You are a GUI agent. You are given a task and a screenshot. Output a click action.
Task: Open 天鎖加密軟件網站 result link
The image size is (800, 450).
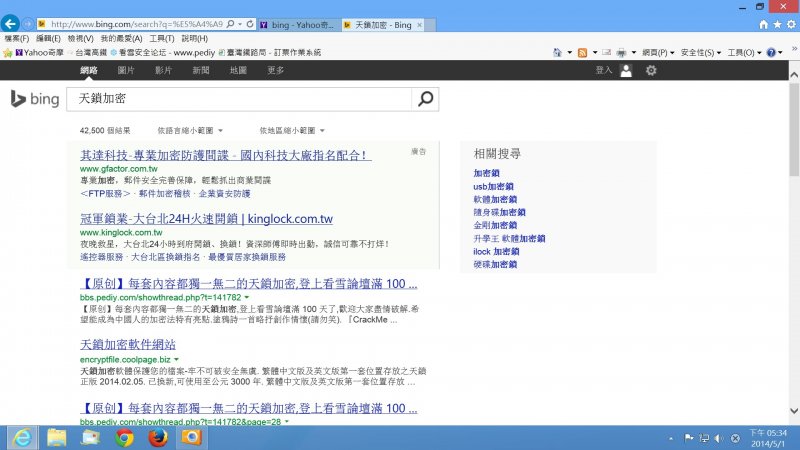[x=128, y=344]
